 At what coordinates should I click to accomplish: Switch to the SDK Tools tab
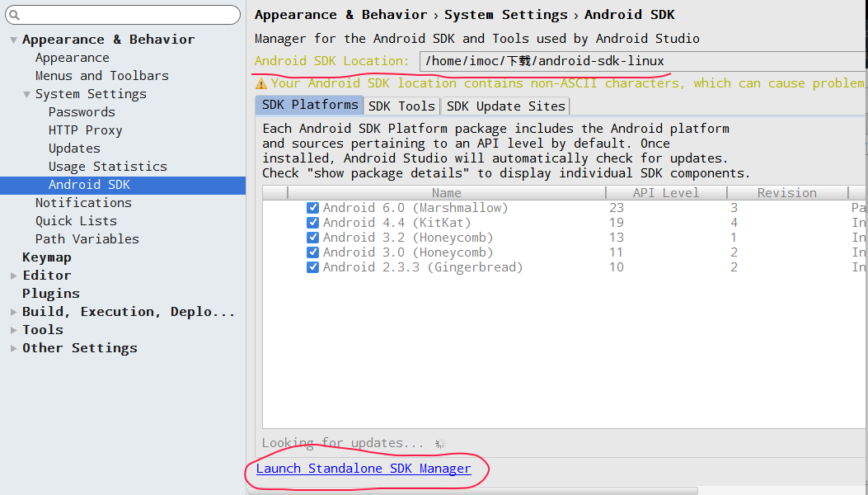tap(402, 106)
